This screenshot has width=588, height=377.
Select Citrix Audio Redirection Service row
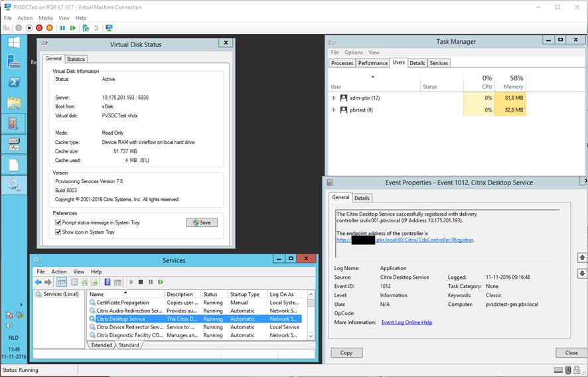[194, 311]
